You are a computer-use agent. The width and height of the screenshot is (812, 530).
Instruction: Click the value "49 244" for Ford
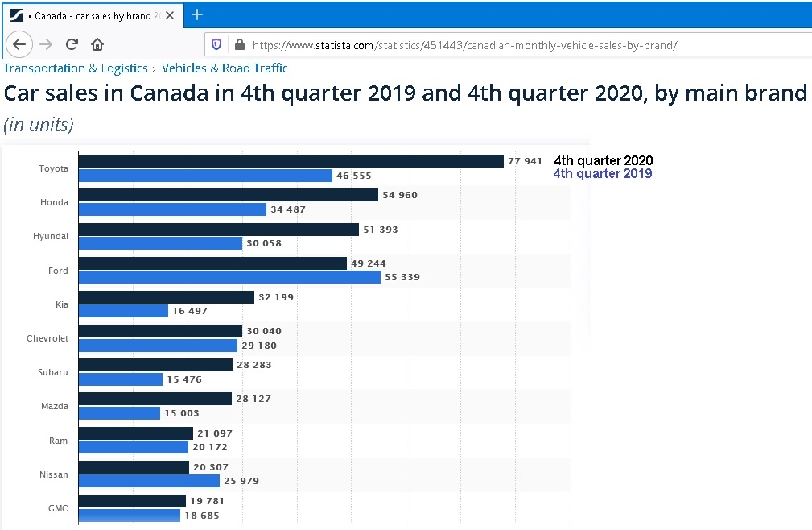point(369,263)
